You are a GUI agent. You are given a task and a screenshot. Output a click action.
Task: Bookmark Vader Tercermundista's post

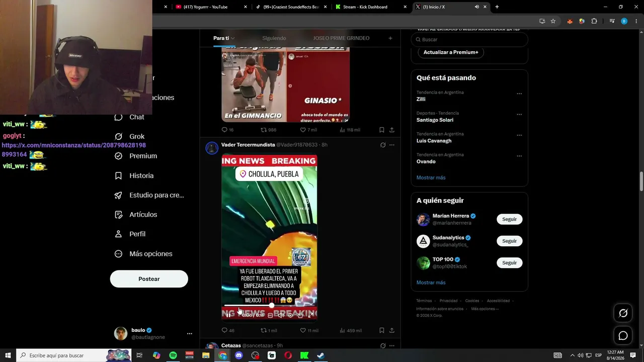[382, 330]
